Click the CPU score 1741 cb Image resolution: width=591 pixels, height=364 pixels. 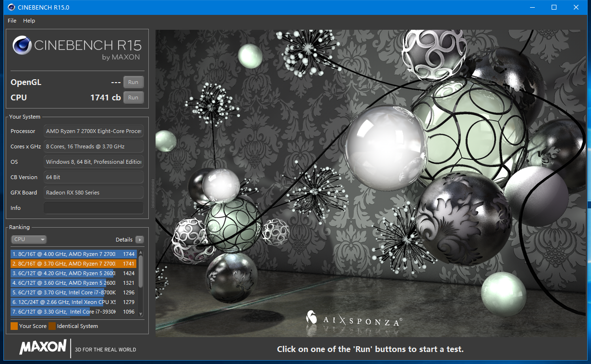coord(106,97)
